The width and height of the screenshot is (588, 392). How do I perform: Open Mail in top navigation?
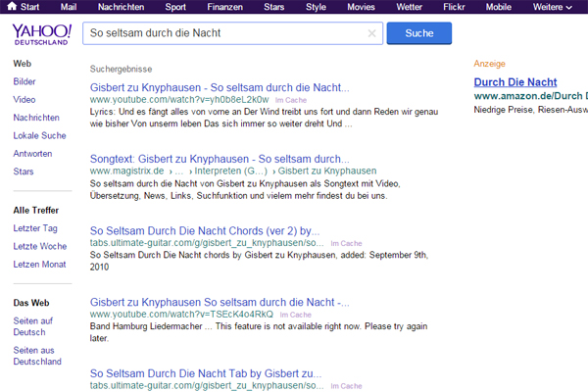click(x=69, y=7)
